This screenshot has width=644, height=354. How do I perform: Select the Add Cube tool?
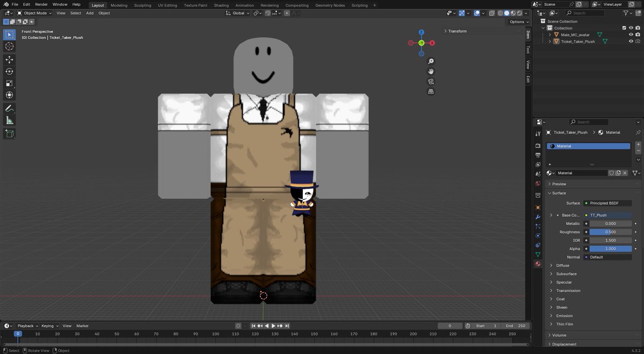(9, 134)
